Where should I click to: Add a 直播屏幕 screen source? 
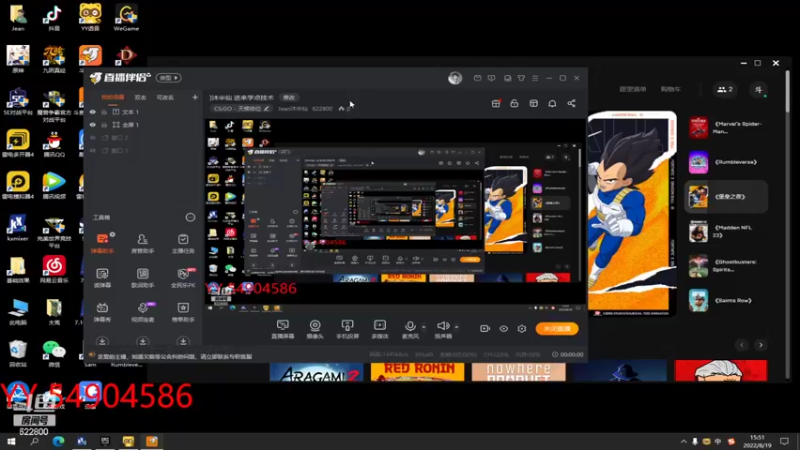pos(282,329)
